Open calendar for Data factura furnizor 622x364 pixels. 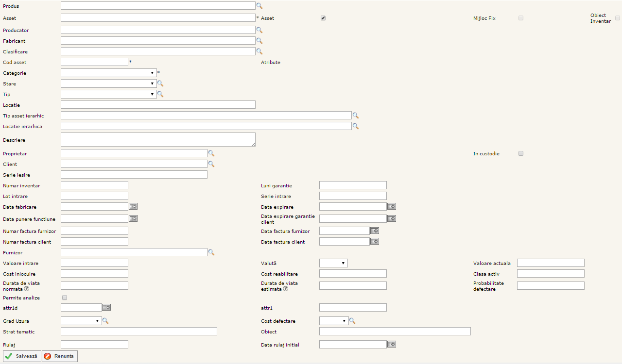375,231
